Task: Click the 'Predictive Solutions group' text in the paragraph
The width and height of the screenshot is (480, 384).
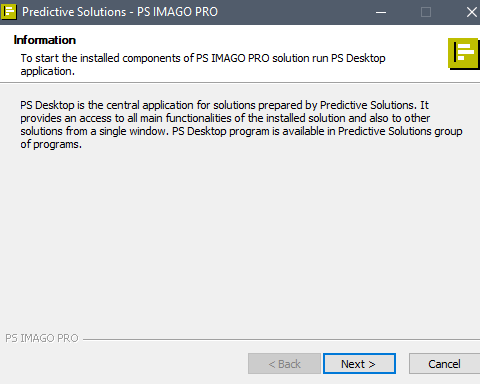Action: [x=400, y=131]
